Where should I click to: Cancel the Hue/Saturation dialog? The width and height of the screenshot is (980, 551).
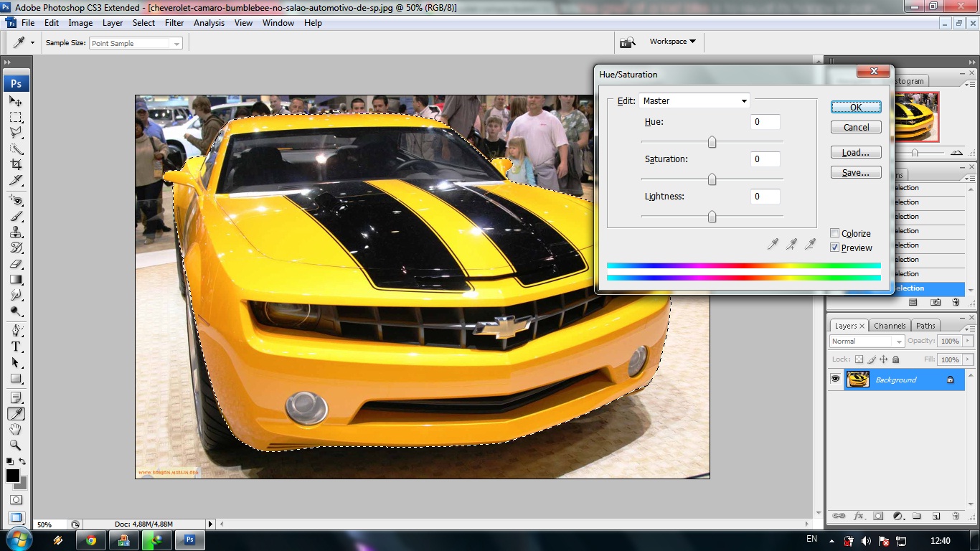click(856, 127)
